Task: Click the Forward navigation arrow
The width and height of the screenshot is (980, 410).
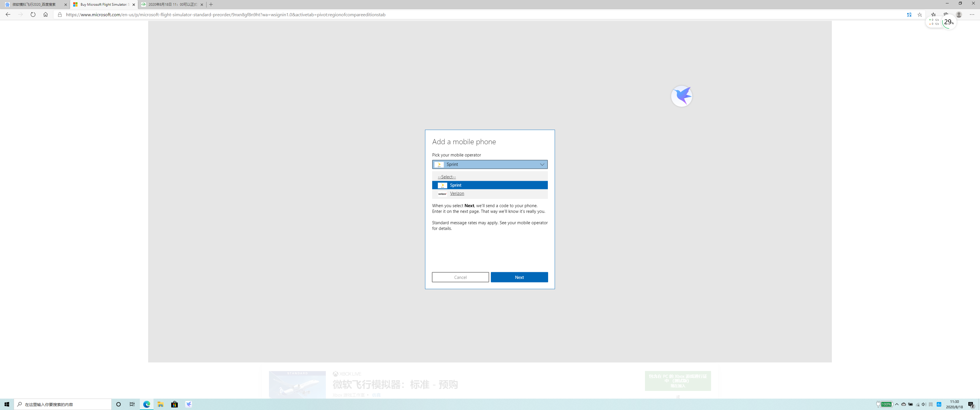Action: pyautogui.click(x=21, y=15)
